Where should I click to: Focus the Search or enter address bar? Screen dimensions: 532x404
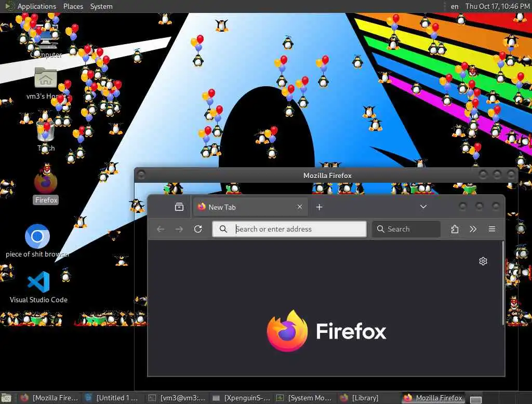pos(289,229)
